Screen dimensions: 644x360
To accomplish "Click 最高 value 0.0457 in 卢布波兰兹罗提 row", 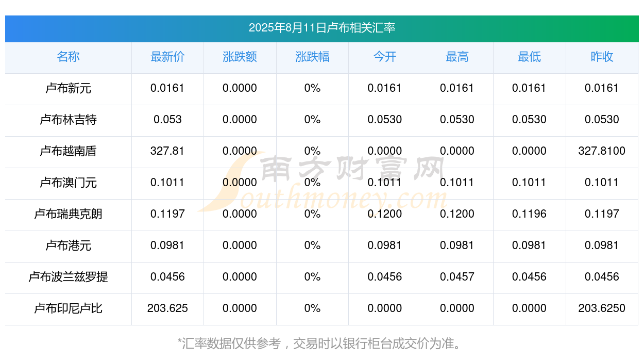I will [x=457, y=277].
